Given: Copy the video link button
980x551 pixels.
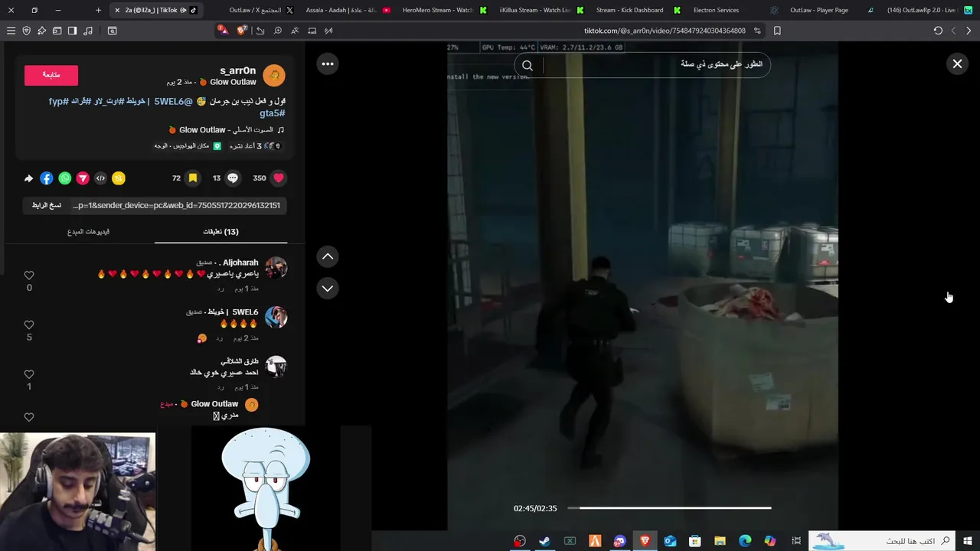Looking at the screenshot, I should [x=47, y=205].
